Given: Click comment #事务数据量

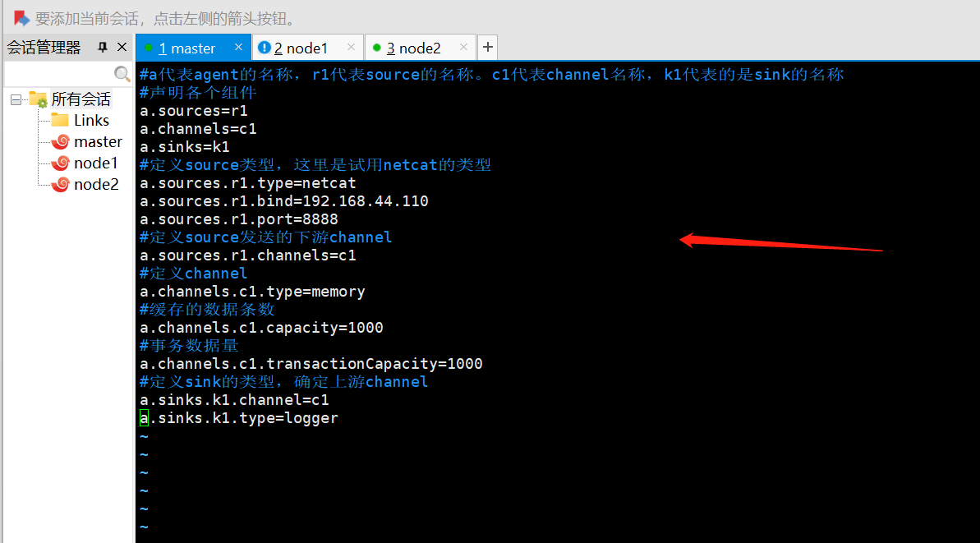Looking at the screenshot, I should pos(189,346).
